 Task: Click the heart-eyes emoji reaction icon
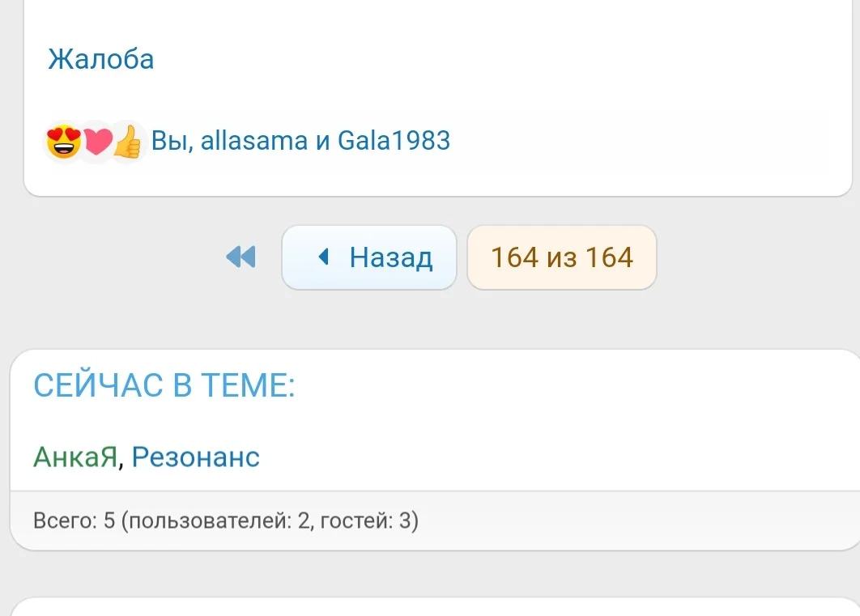pos(64,142)
